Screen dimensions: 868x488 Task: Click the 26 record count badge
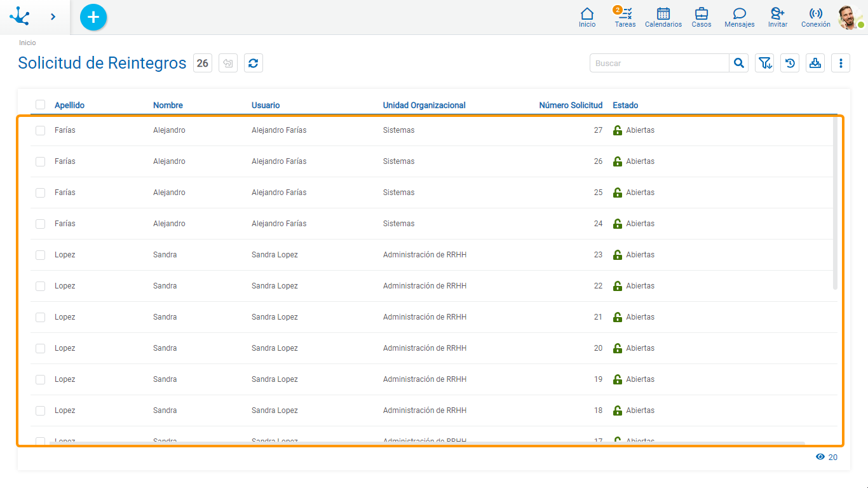tap(203, 63)
